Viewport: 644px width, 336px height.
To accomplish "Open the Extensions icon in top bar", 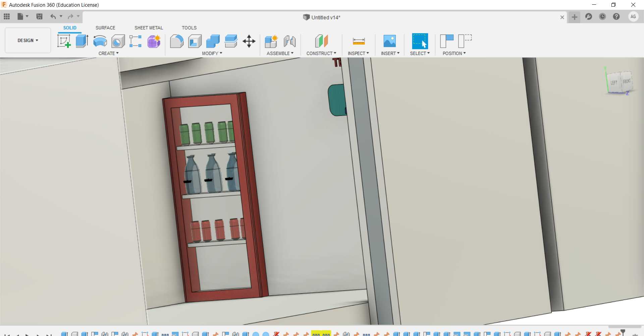I will (x=588, y=16).
